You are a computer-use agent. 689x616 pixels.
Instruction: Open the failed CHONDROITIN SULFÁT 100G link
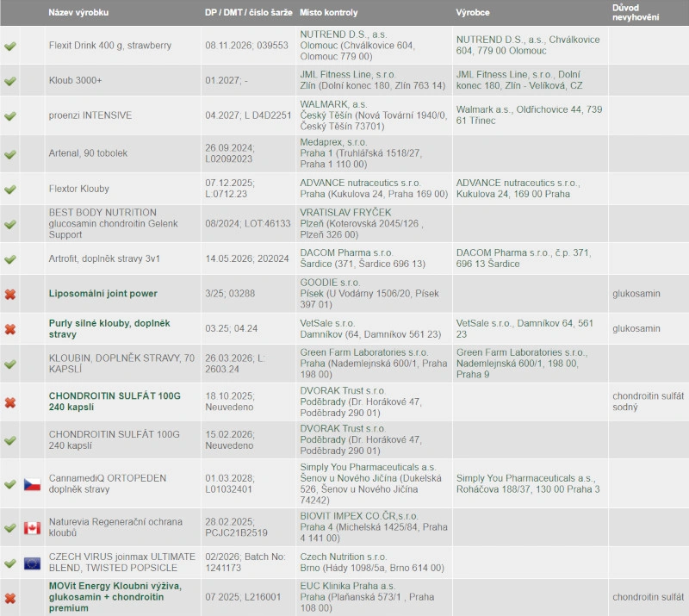pyautogui.click(x=115, y=401)
